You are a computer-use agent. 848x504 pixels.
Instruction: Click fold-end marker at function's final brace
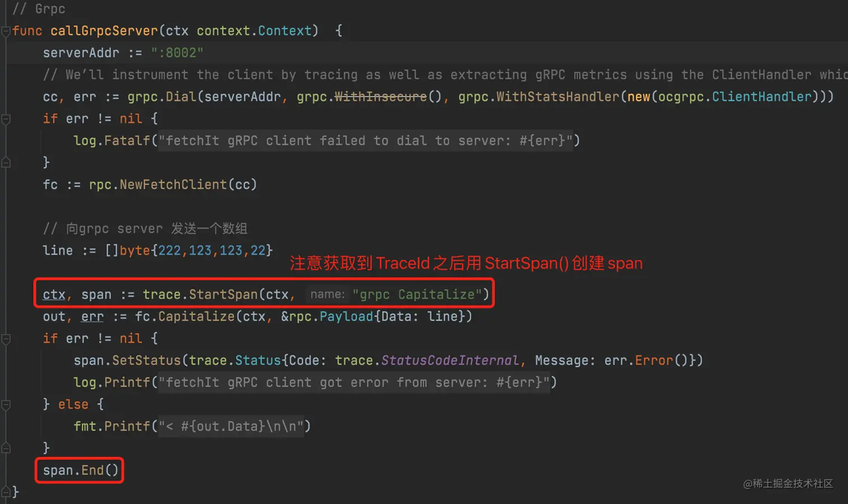[x=6, y=492]
